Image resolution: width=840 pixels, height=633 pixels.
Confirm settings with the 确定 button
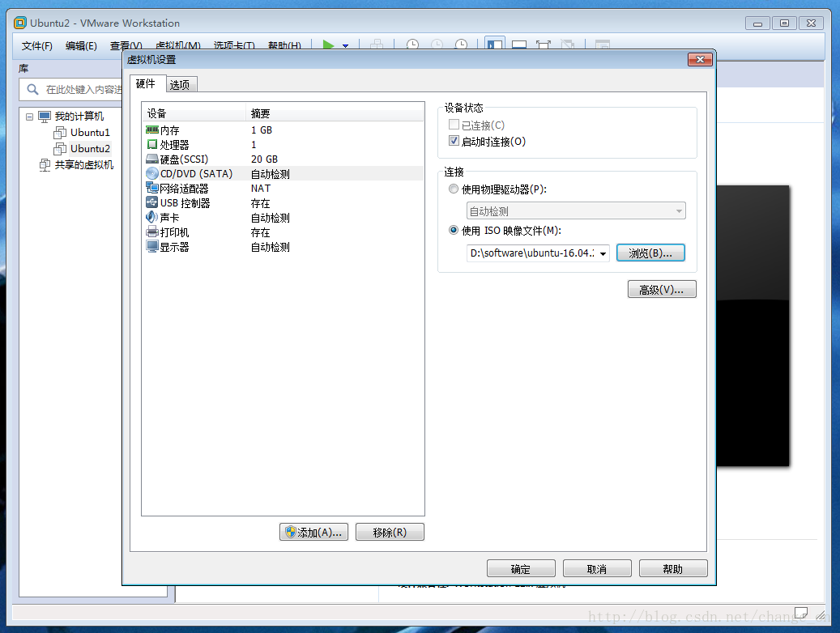click(521, 569)
